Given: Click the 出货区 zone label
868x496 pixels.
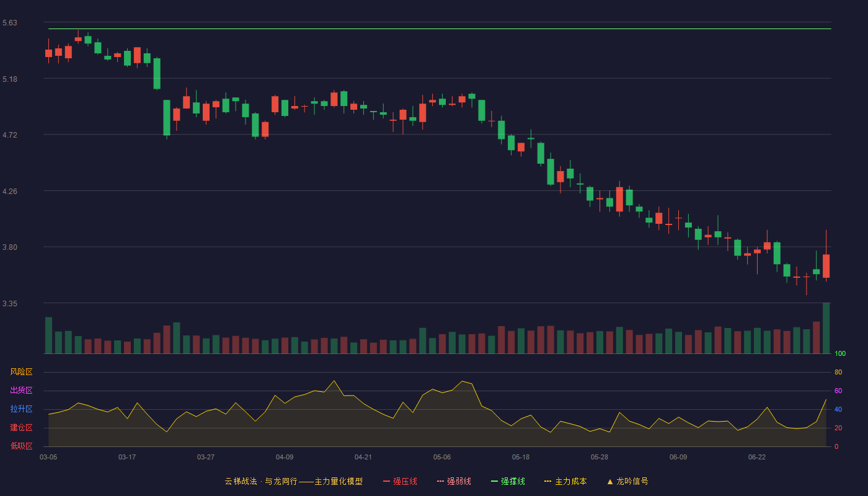Looking at the screenshot, I should 21,391.
